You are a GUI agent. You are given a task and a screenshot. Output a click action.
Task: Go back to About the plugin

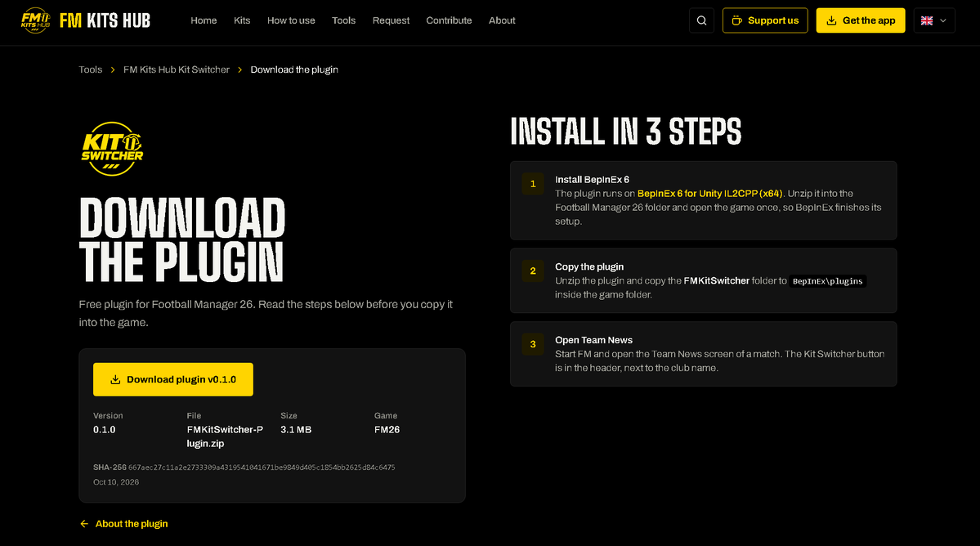(123, 523)
